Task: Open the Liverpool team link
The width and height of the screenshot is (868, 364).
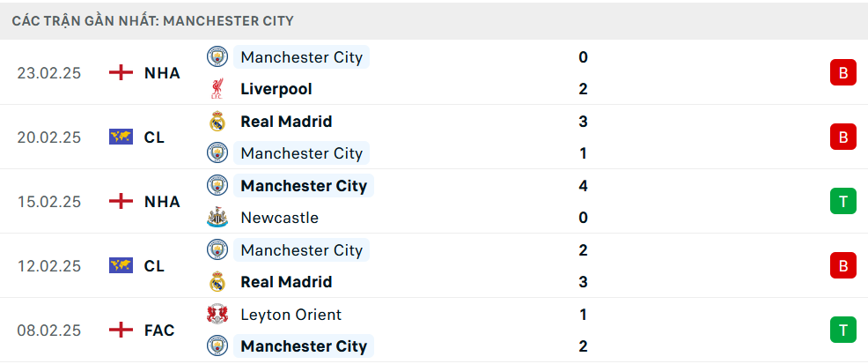Action: point(276,89)
